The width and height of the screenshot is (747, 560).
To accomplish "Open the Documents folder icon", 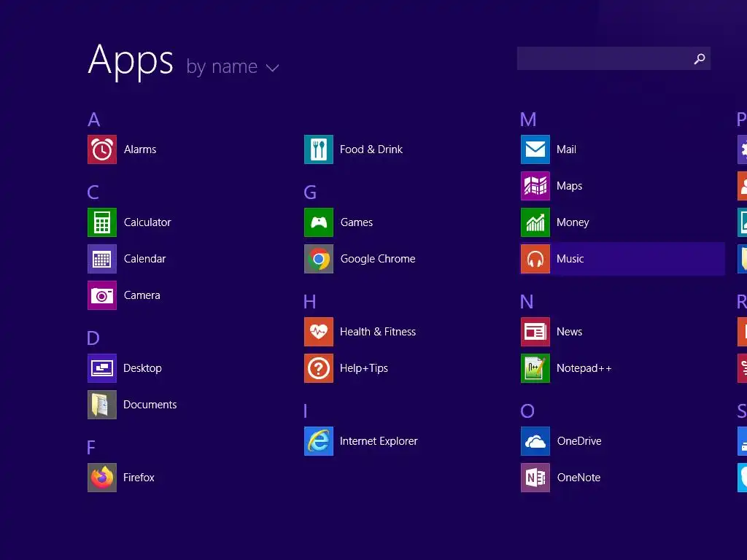I will [102, 405].
